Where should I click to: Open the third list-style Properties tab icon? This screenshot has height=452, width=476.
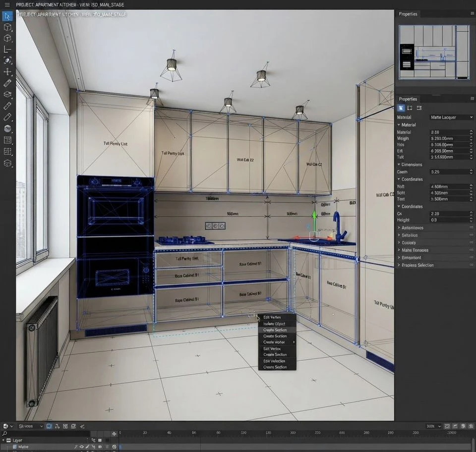419,108
